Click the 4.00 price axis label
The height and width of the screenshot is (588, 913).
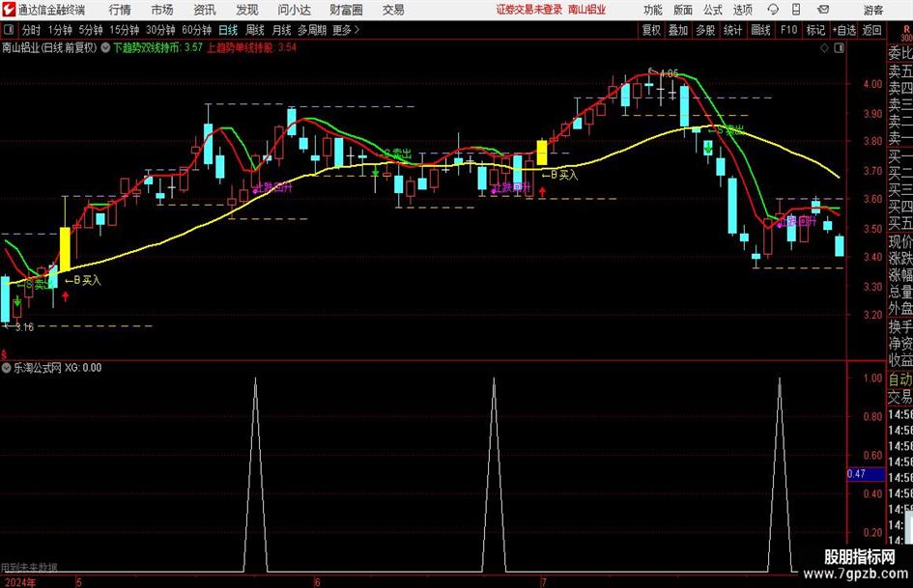point(872,84)
